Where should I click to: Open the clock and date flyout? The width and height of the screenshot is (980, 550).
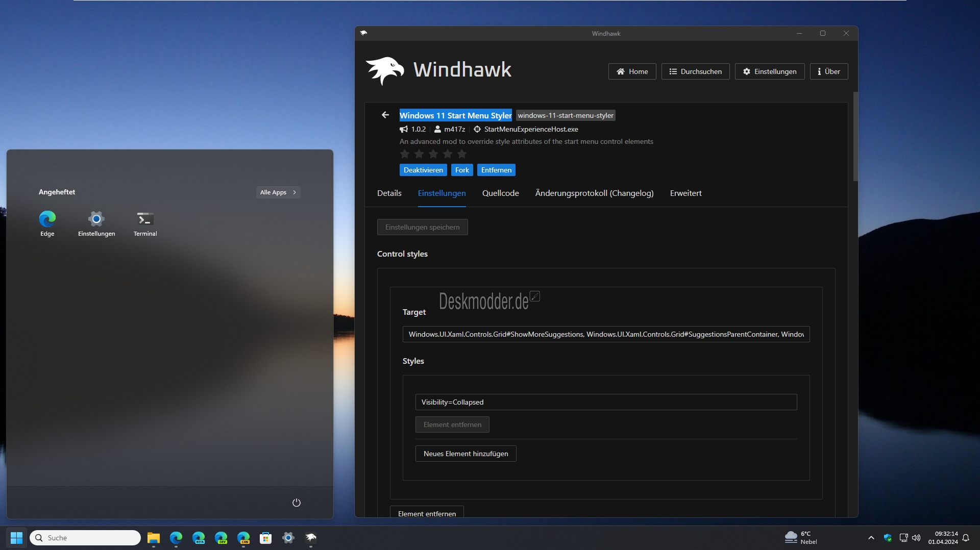point(943,538)
